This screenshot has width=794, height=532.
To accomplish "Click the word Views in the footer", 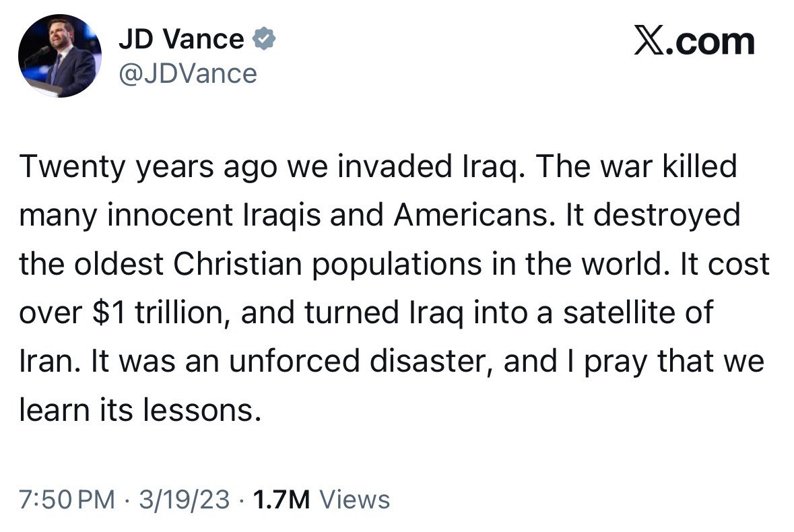I will pos(354,500).
